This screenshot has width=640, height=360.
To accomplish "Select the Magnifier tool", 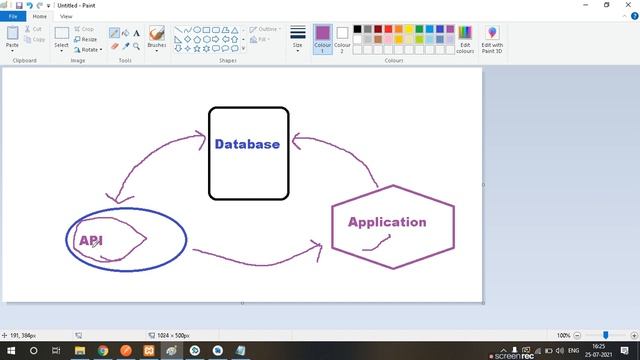I will [x=137, y=46].
